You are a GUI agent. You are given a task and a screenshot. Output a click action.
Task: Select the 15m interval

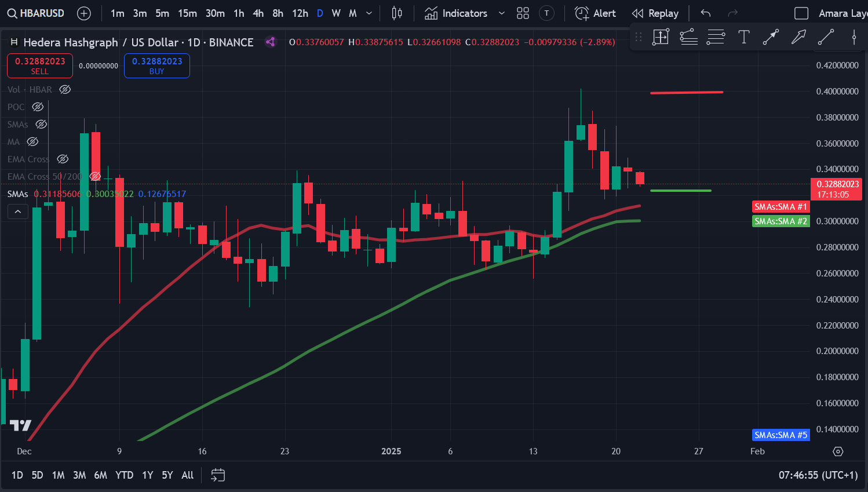click(187, 13)
